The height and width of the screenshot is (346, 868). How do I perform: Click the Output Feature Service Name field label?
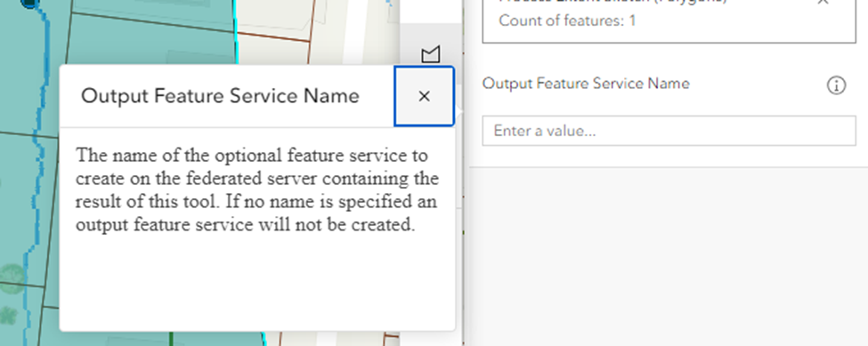(586, 84)
